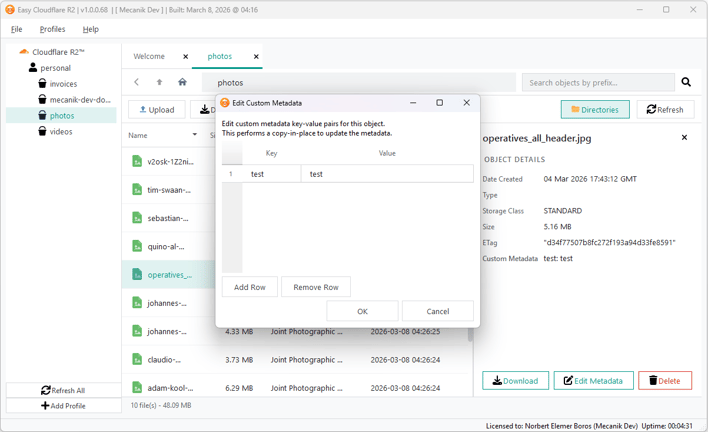This screenshot has height=432, width=708.
Task: Refresh the object list
Action: [x=665, y=110]
